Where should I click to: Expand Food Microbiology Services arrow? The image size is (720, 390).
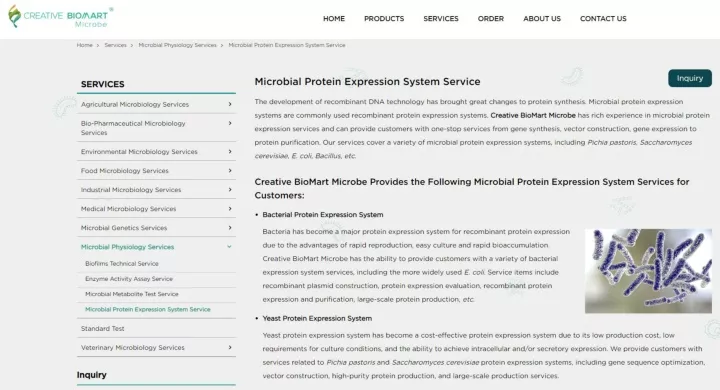coord(230,170)
